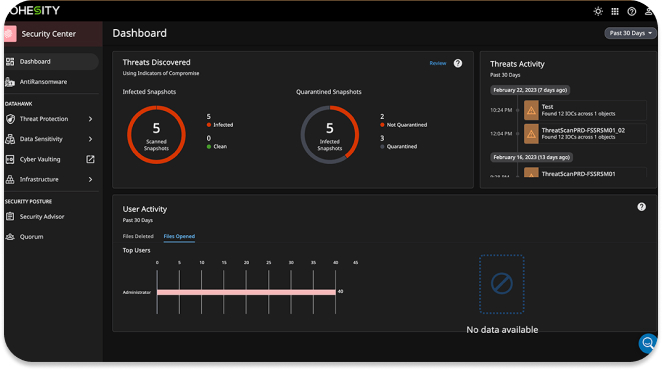This screenshot has height=370, width=662.
Task: Click the Security Center header
Action: tap(53, 34)
